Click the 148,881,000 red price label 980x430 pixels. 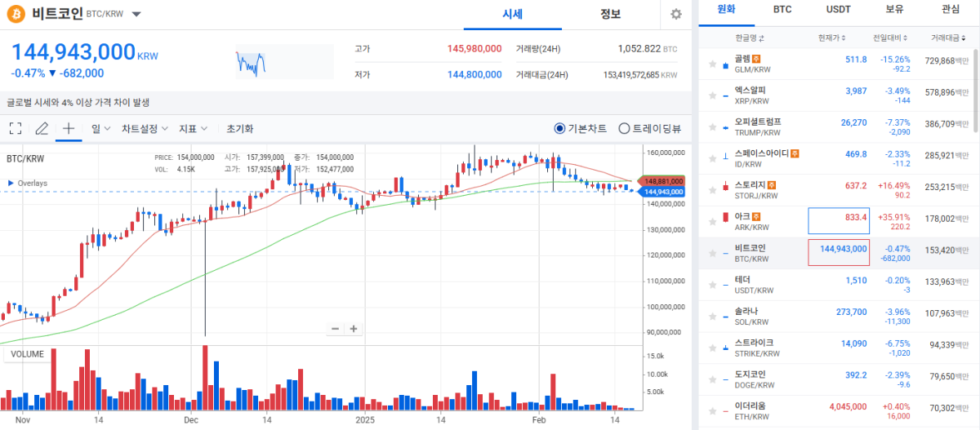tap(662, 180)
